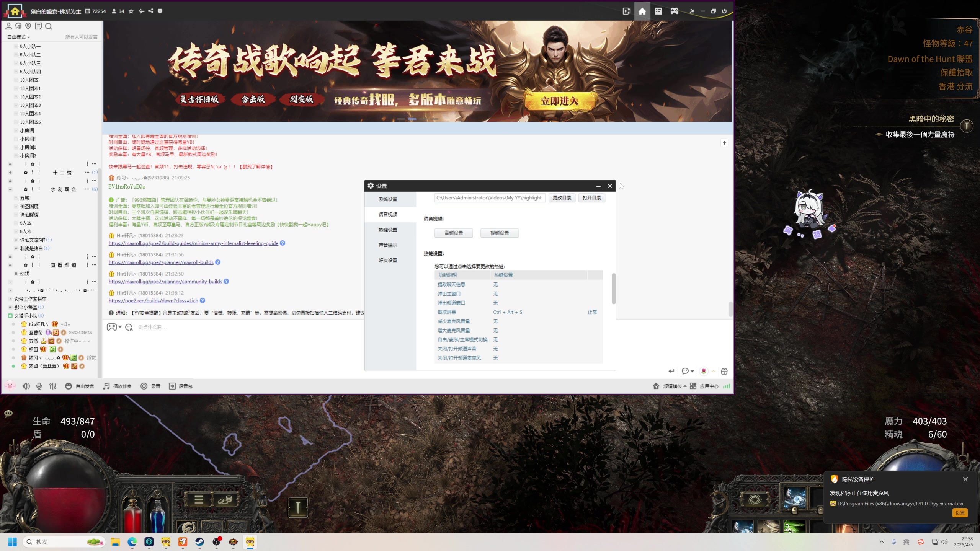Open the emoji picker in chat input
Screen dimensions: 980x551
tap(129, 327)
